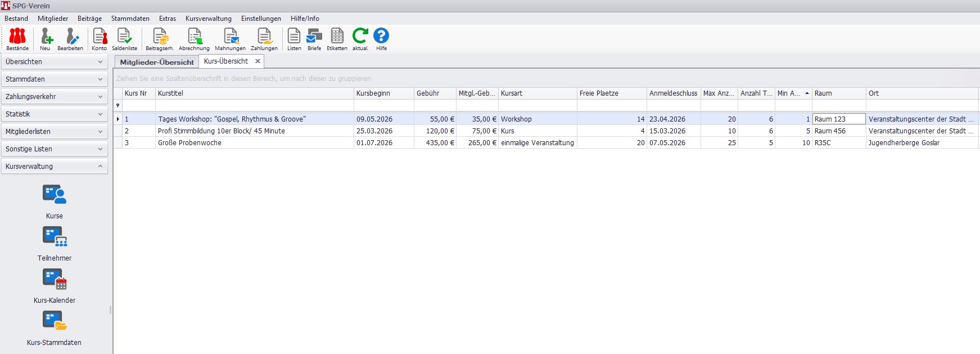This screenshot has height=354, width=980.
Task: Expand the Zahlungsverkehr sidebar section
Action: [x=54, y=97]
